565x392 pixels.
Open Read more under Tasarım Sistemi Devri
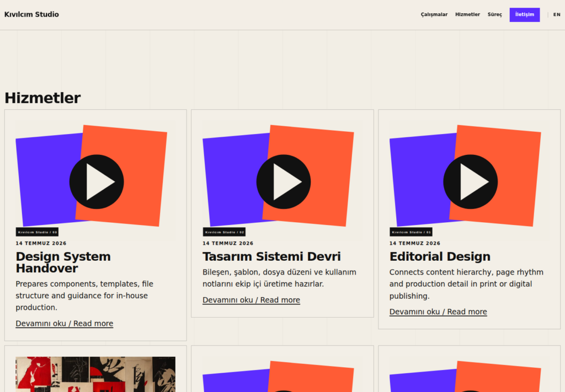pyautogui.click(x=251, y=300)
